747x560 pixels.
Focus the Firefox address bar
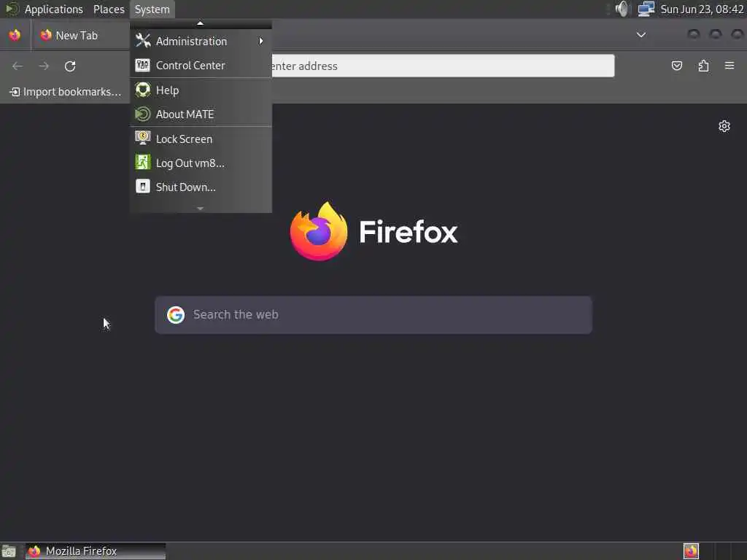[x=442, y=66]
